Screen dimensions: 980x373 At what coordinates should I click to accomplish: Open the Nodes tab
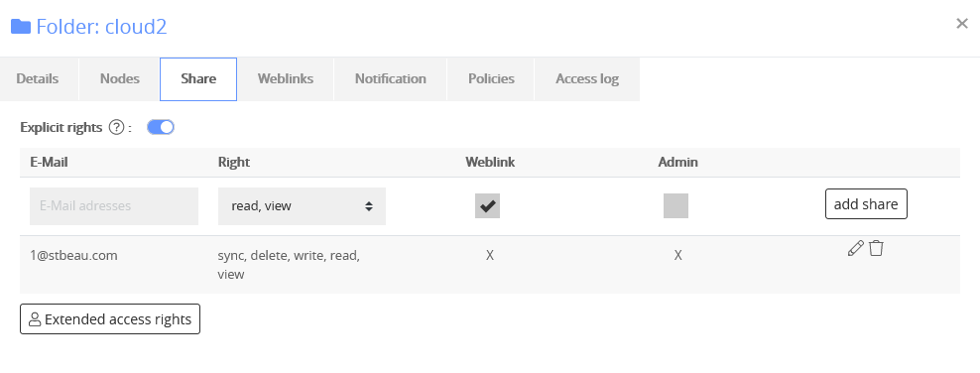(119, 78)
